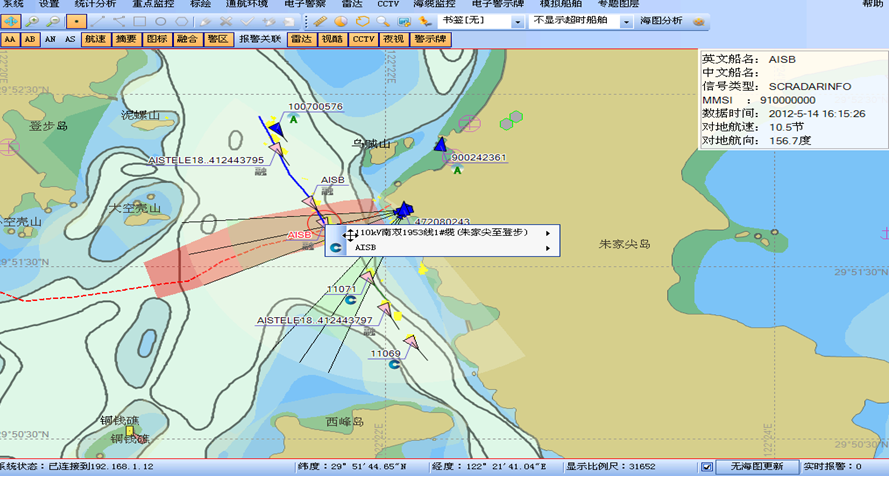Click the polygon area toolbar icon

(x=362, y=21)
